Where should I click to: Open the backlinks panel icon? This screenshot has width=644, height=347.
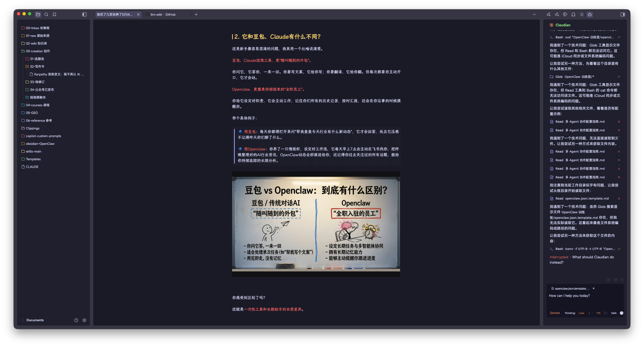(549, 14)
